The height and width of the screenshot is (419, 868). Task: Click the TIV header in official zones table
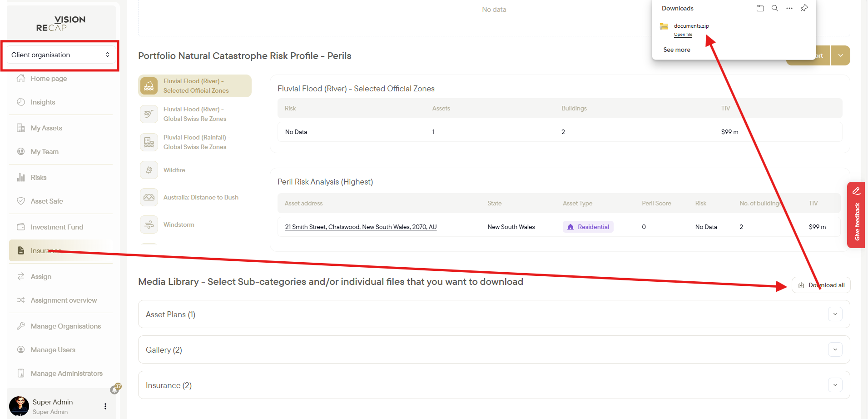[x=725, y=108]
